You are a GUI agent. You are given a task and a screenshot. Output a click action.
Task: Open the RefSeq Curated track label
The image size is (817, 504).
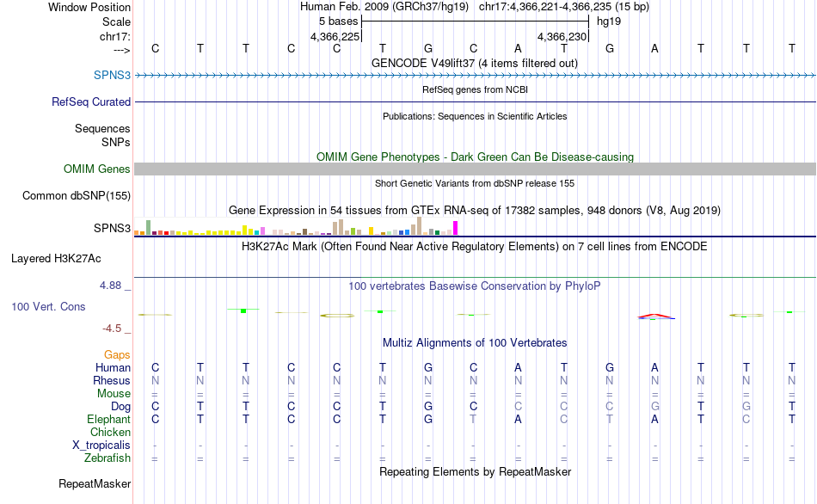[90, 101]
